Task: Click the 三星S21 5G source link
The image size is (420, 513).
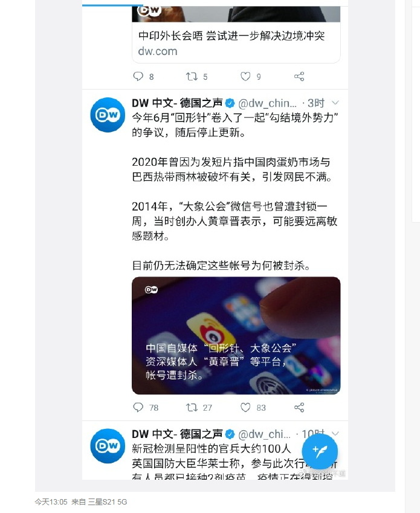Action: coord(108,502)
